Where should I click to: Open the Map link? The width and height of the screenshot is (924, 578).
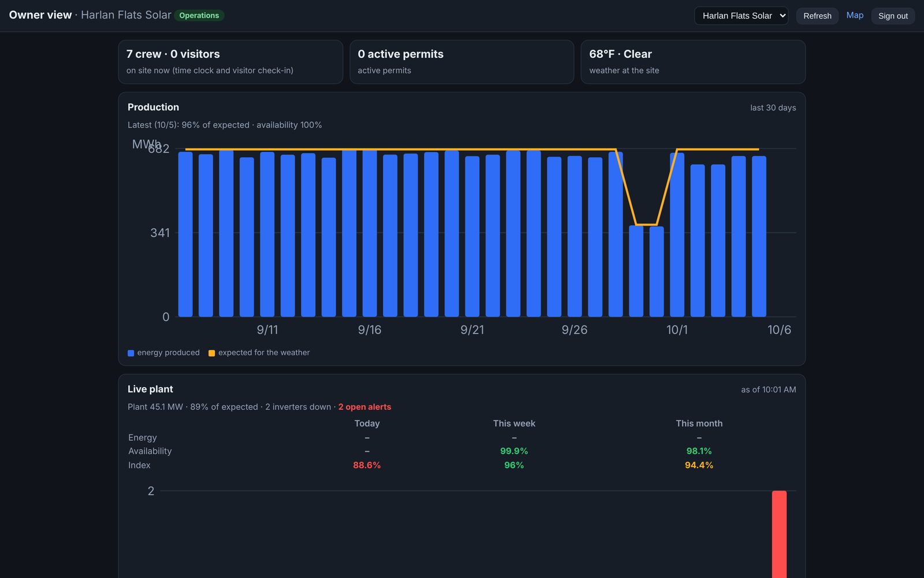tap(855, 15)
